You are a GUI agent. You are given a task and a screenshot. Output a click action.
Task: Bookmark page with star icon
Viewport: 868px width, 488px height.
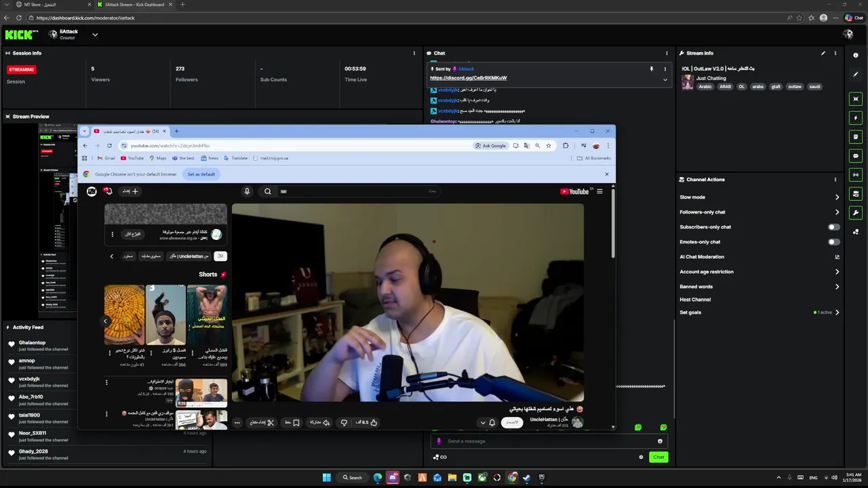point(549,146)
